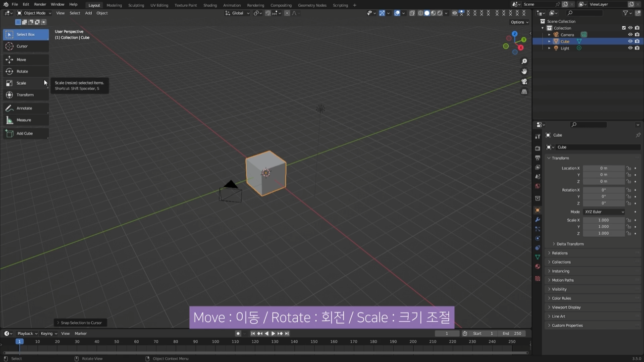
Task: Jump to timeline end frame
Action: 287,334
